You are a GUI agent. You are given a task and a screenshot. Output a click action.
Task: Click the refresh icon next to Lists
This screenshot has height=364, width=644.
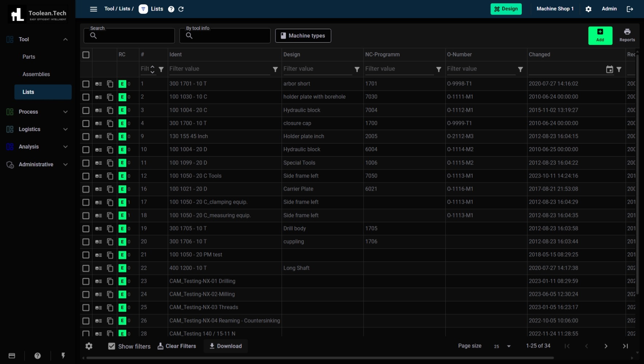181,9
